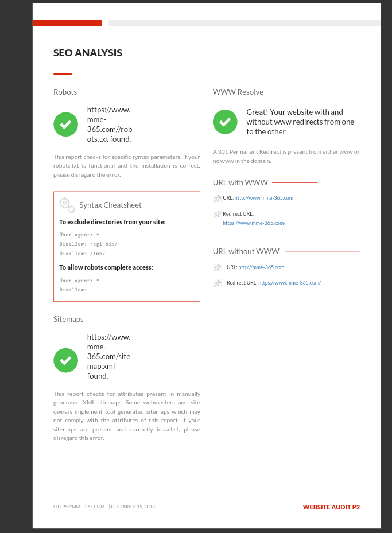Click 'To exclude directories from your site:' text

pyautogui.click(x=112, y=222)
